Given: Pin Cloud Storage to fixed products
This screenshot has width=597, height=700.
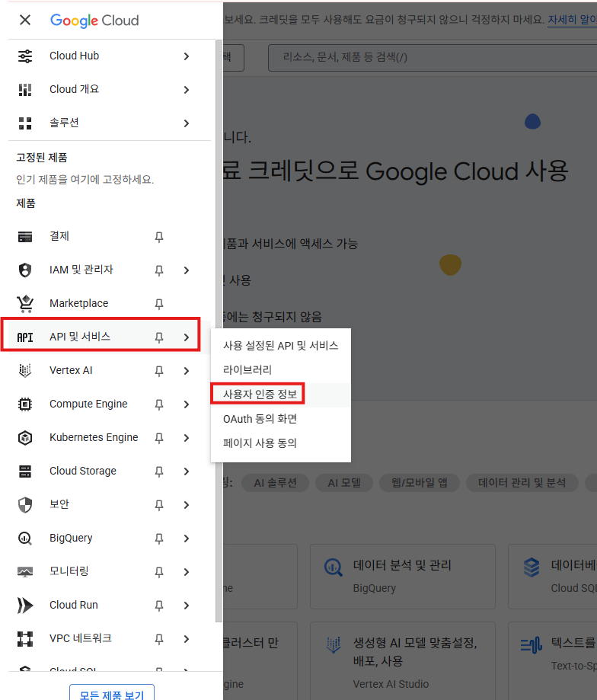Looking at the screenshot, I should click(159, 471).
